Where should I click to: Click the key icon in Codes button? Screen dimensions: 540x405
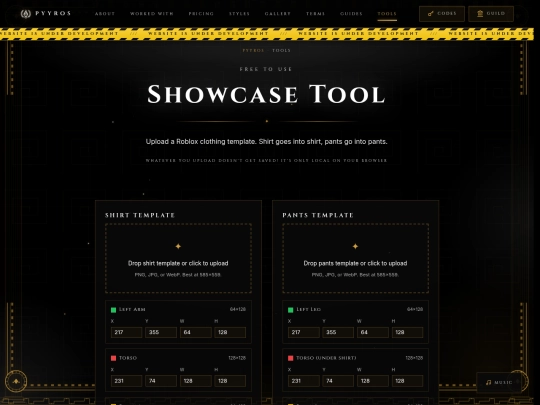430,14
